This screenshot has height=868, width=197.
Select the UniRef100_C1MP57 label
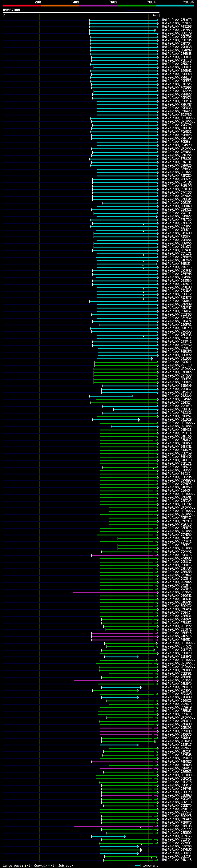click(x=177, y=416)
